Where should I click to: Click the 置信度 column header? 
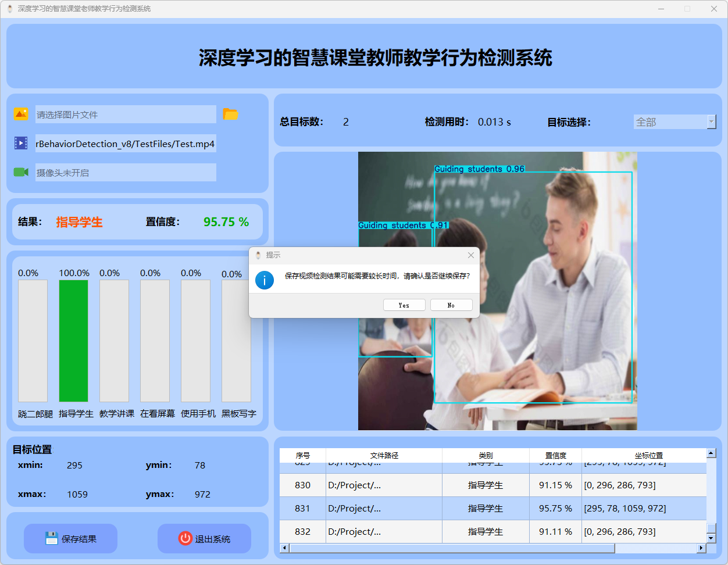coord(556,455)
